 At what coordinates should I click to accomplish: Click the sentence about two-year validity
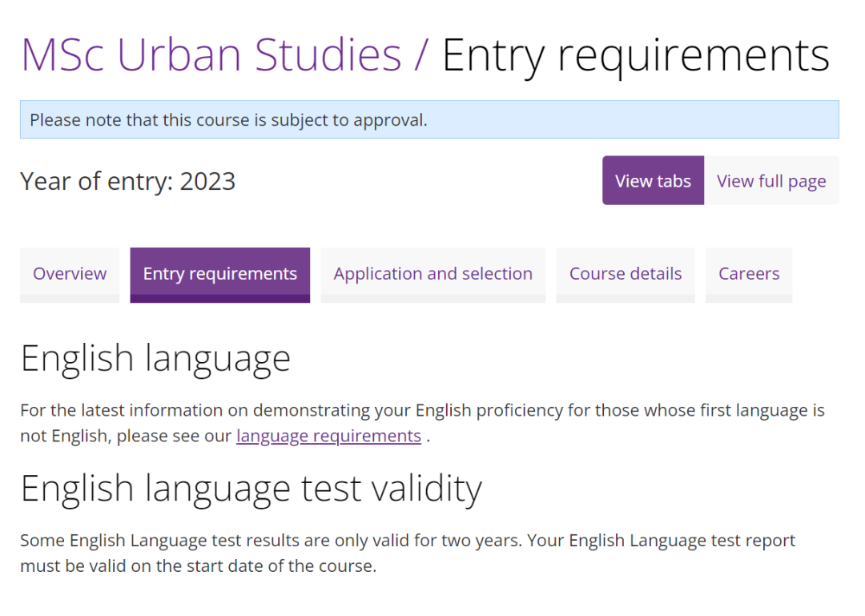(272, 541)
